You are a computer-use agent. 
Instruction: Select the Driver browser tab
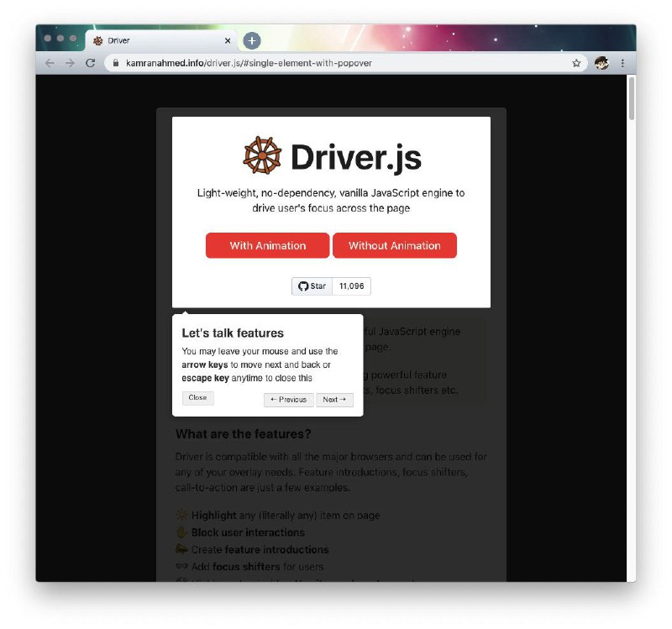tap(160, 40)
